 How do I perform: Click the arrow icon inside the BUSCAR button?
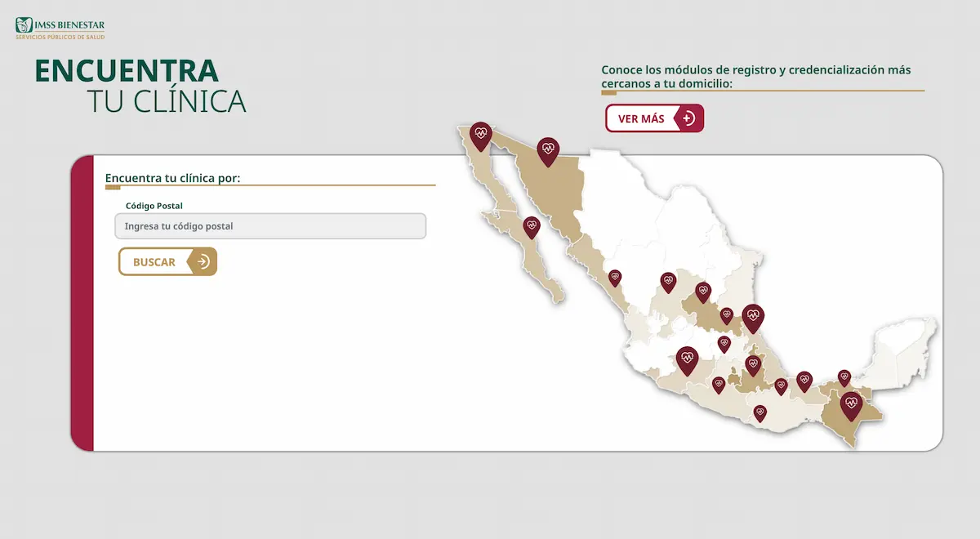[202, 261]
